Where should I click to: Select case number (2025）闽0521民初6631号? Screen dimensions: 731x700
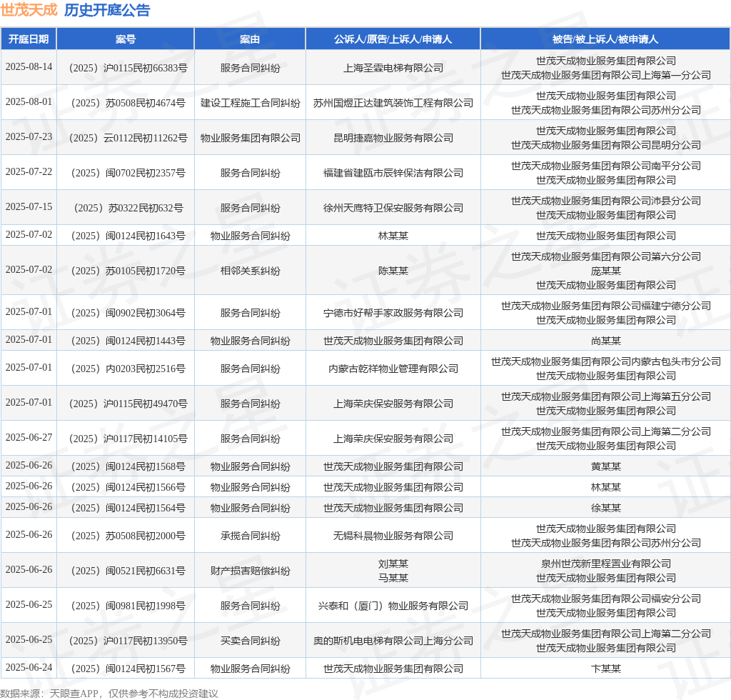(x=128, y=571)
